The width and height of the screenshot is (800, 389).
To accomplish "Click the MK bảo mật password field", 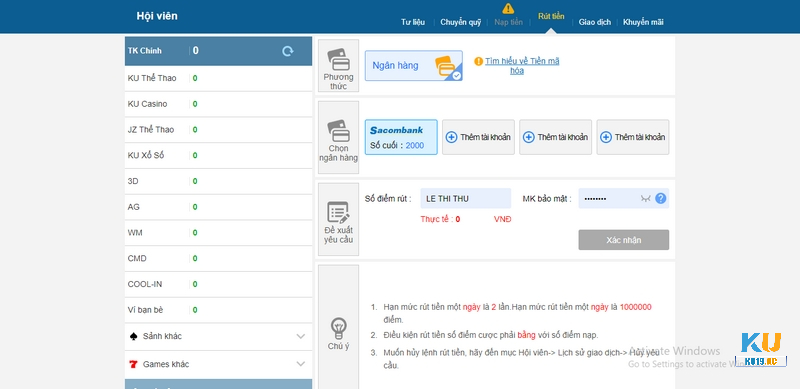I will (623, 199).
